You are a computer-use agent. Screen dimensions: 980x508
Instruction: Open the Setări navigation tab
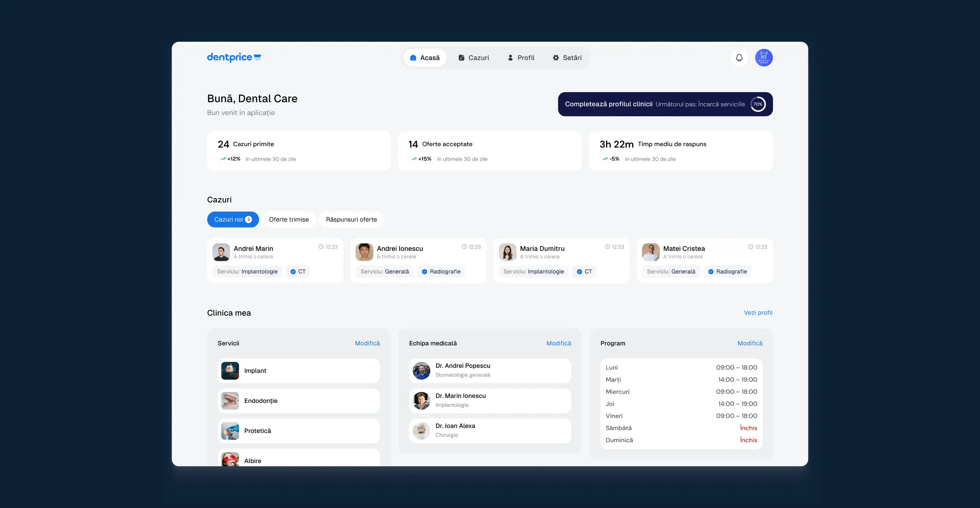[x=567, y=58]
